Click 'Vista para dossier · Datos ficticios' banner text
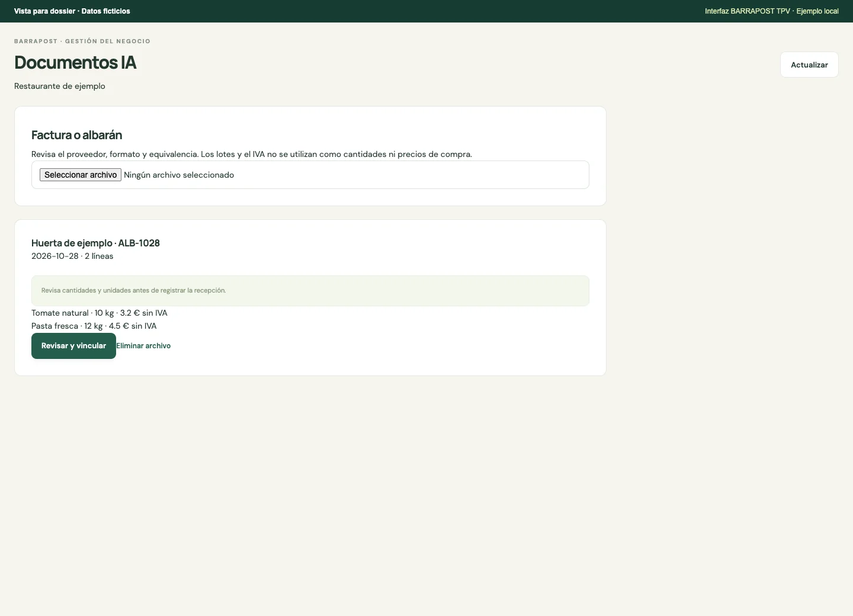The image size is (853, 616). (x=72, y=11)
